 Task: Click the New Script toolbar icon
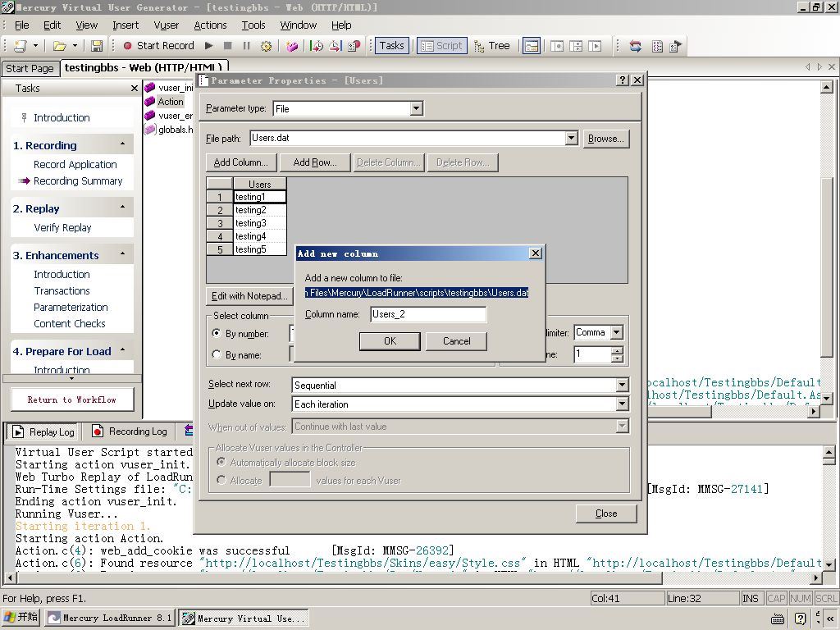21,46
